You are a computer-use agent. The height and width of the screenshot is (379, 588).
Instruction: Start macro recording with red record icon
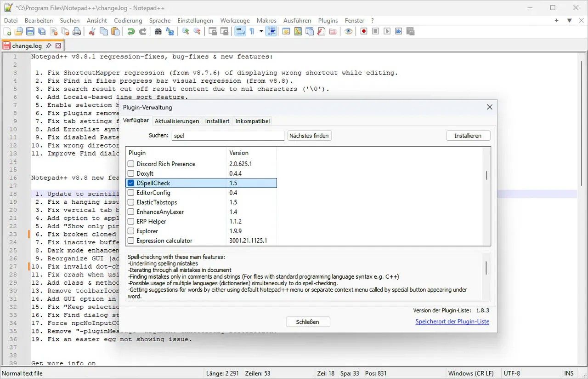coord(364,32)
